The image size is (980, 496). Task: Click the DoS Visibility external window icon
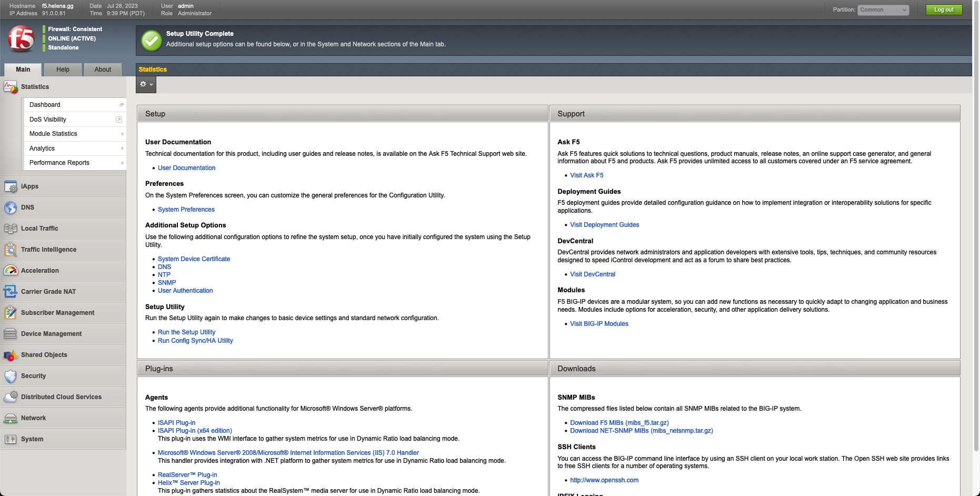coord(119,120)
